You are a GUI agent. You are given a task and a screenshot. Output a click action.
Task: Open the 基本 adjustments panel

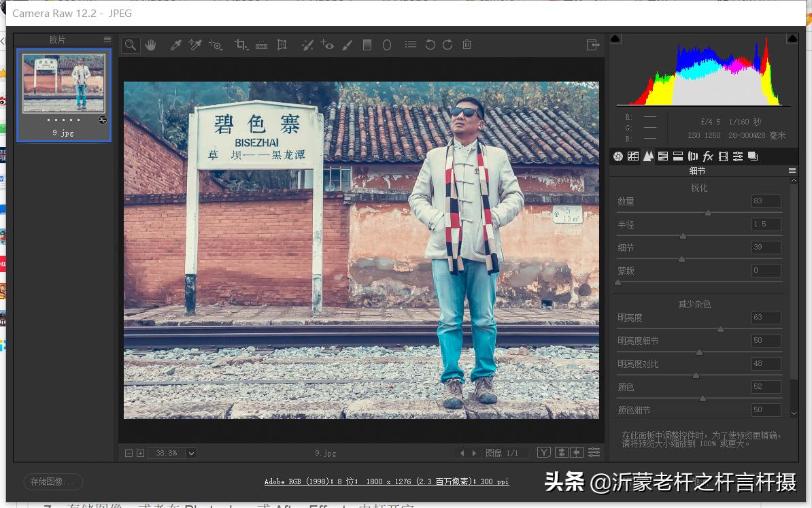[x=618, y=156]
